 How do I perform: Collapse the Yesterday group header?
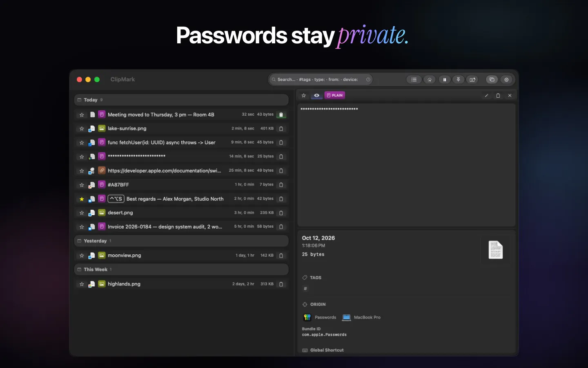(x=181, y=241)
